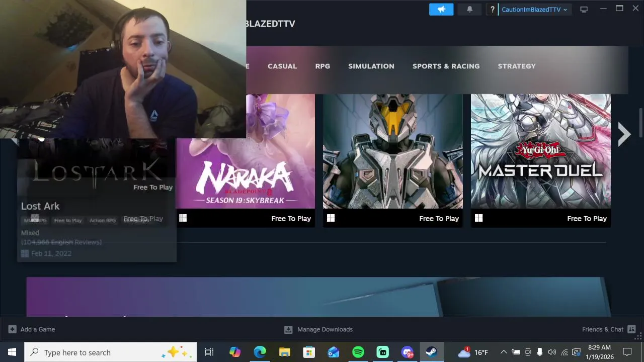Click Free To Play under Master Duel

click(587, 219)
